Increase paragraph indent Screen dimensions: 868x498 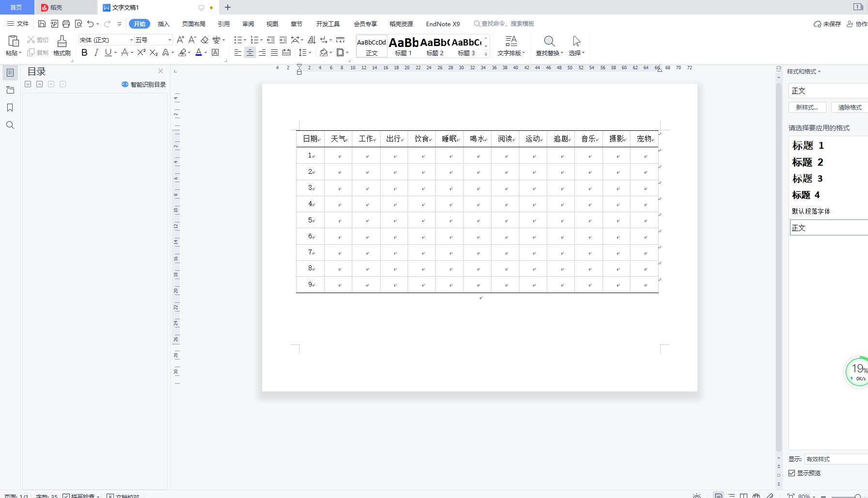pyautogui.click(x=283, y=40)
